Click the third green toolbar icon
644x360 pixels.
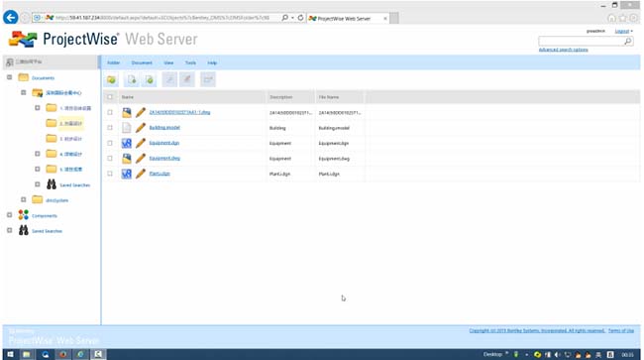pyautogui.click(x=150, y=79)
